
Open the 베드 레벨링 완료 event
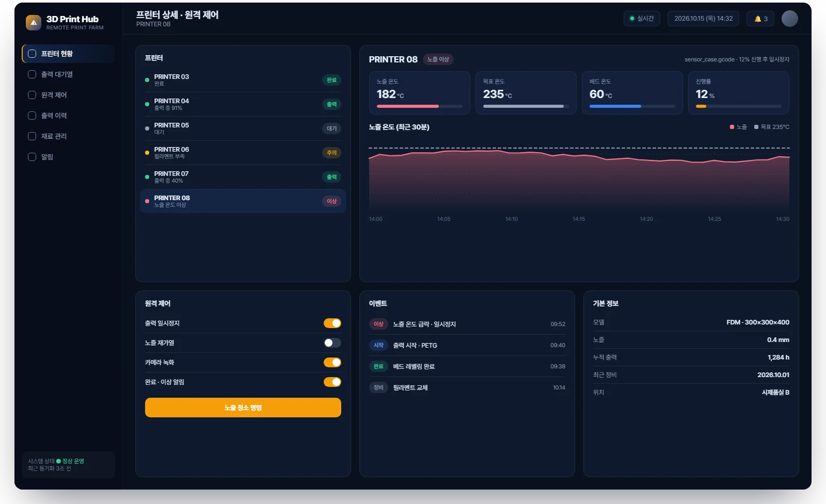click(x=467, y=366)
